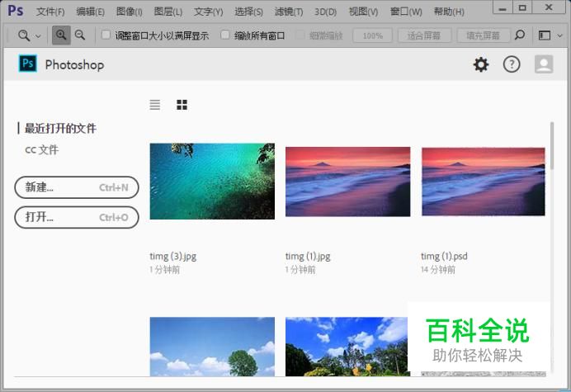This screenshot has height=392, width=571.
Task: Open the 窗口(W) menu
Action: point(406,12)
